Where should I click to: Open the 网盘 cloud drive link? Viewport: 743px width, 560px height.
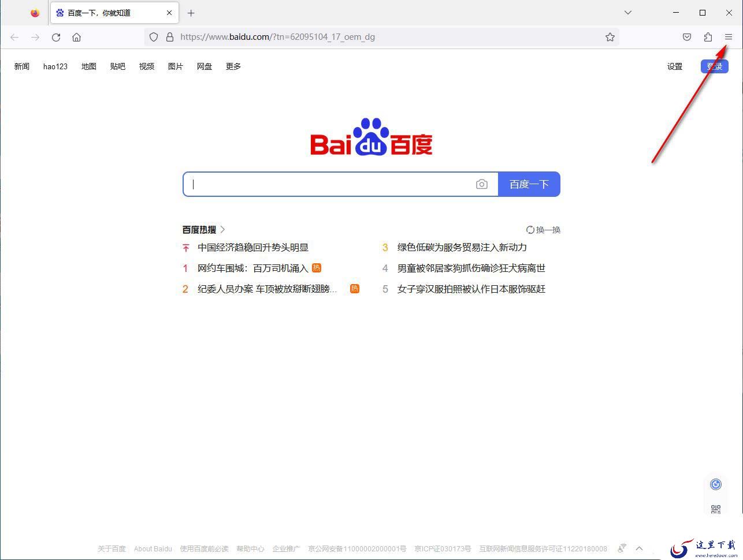tap(205, 66)
